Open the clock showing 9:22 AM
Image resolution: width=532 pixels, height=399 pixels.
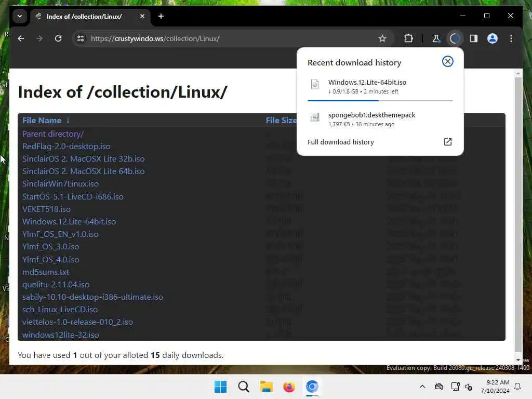click(495, 387)
